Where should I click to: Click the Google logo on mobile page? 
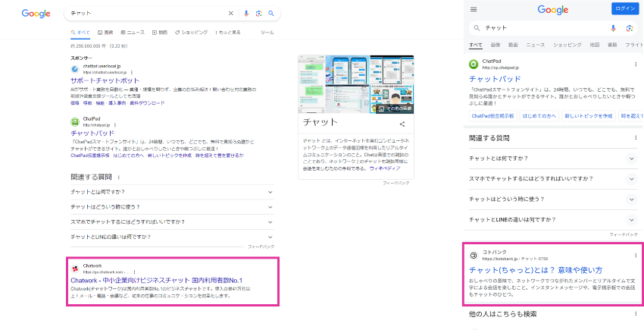(x=553, y=9)
